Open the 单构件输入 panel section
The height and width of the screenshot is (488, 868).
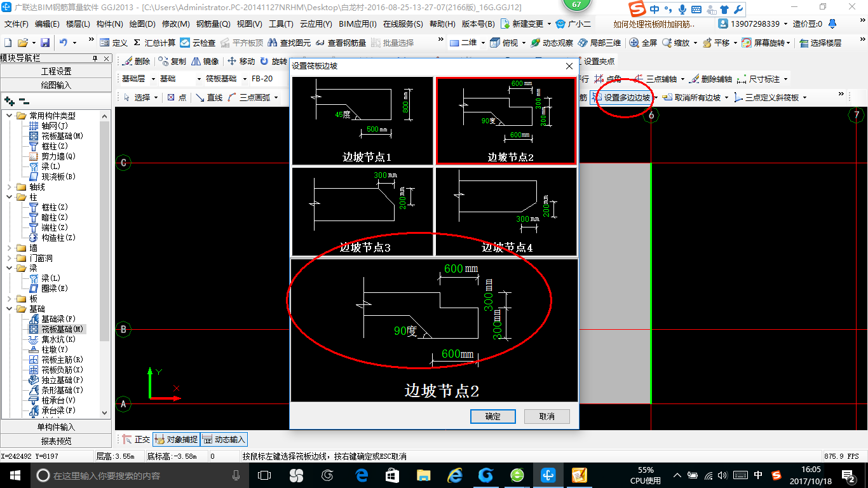pos(56,427)
